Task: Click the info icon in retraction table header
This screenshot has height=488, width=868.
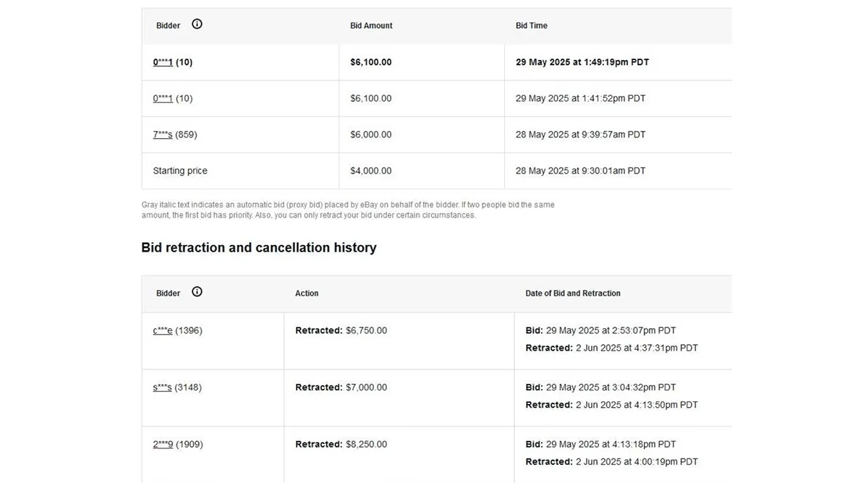Action: [197, 291]
